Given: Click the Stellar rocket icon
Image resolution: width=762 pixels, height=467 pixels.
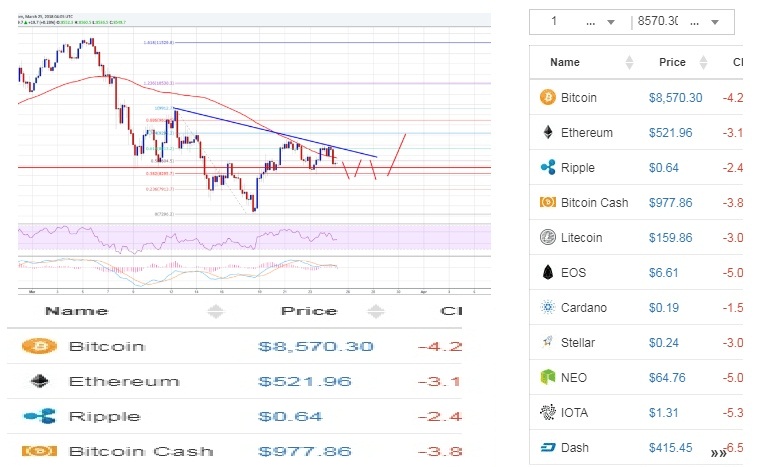Looking at the screenshot, I should 547,343.
